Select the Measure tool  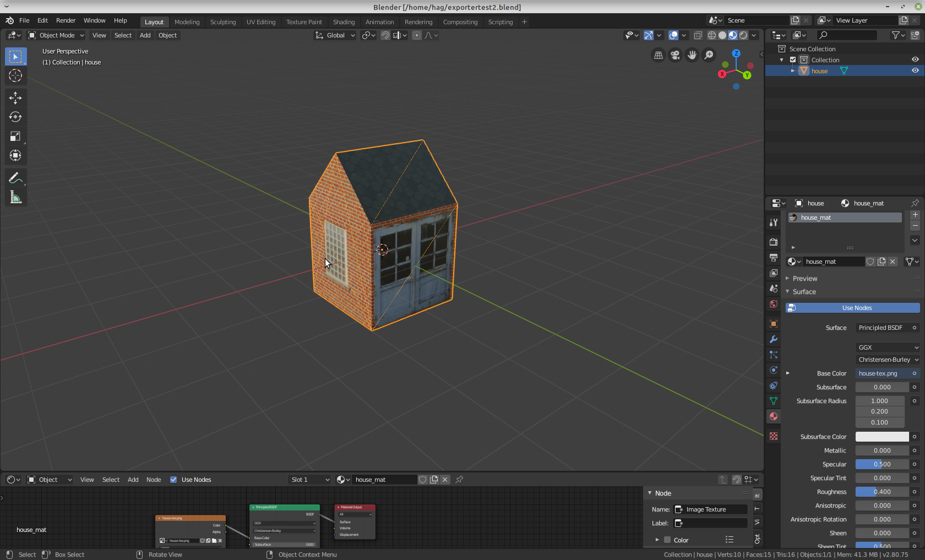[x=15, y=198]
